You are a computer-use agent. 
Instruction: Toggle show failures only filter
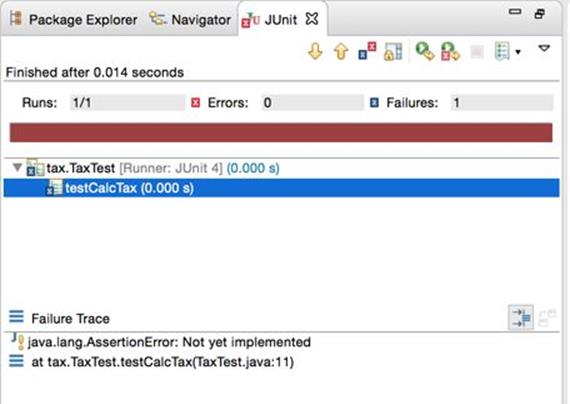(x=367, y=51)
